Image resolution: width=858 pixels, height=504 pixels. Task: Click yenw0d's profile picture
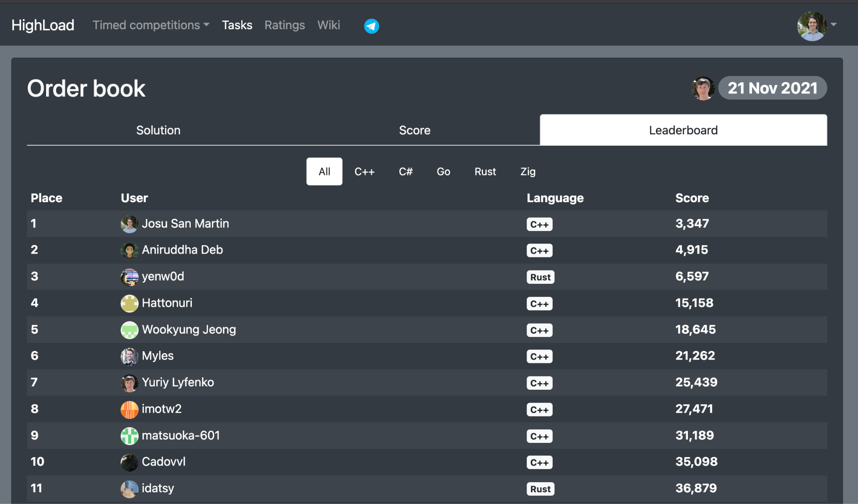point(129,277)
